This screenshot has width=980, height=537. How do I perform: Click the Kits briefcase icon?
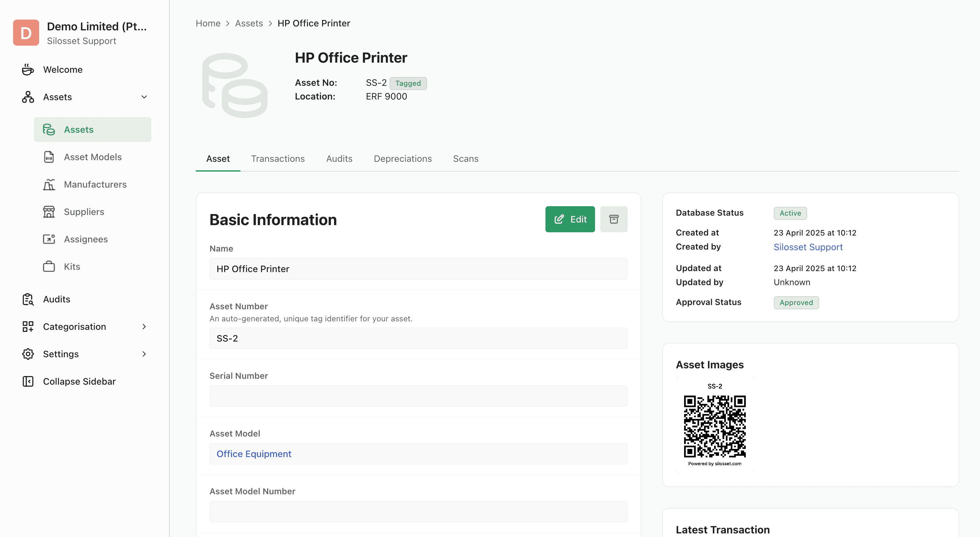click(49, 267)
